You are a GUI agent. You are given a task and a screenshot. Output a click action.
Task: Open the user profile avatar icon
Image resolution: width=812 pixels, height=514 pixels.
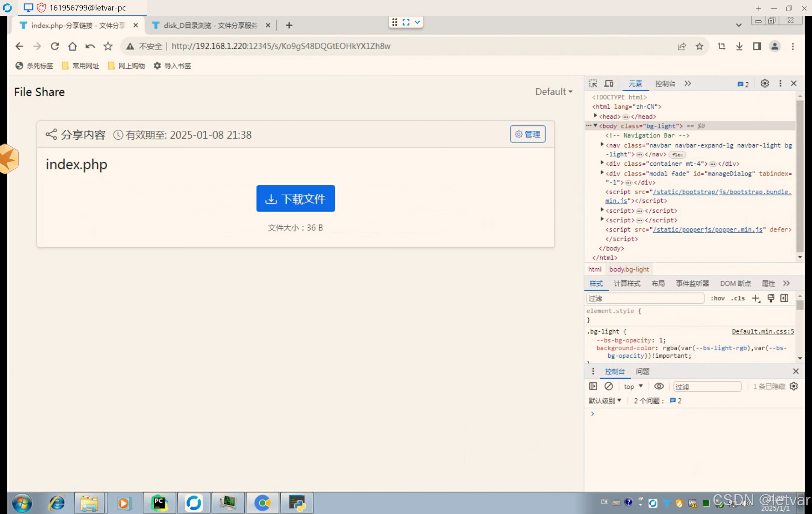[x=775, y=46]
